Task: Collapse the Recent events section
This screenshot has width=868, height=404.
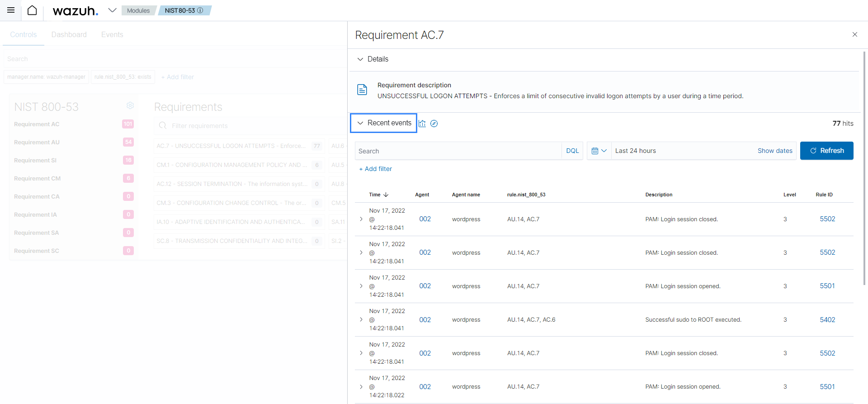Action: click(x=383, y=123)
